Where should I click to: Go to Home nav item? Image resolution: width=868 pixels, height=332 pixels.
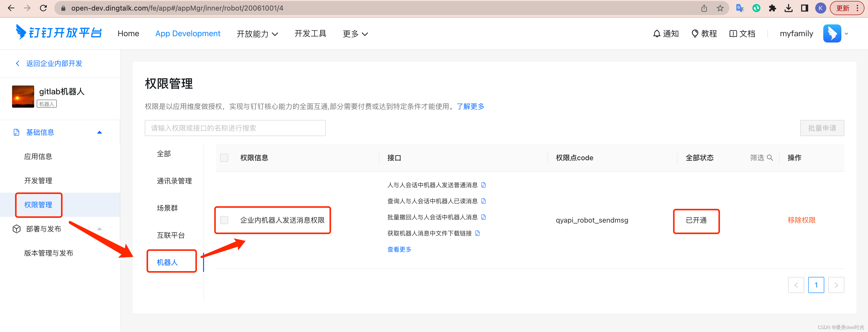click(128, 34)
